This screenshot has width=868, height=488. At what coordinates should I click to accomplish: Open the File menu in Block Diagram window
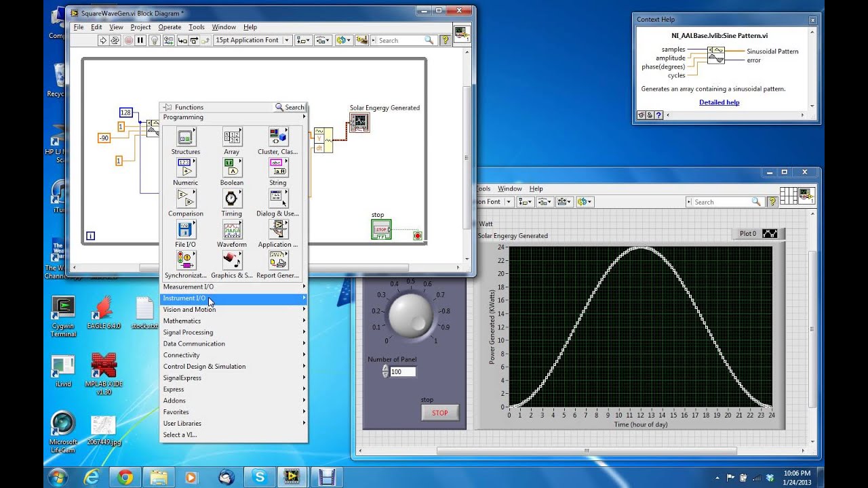(x=79, y=27)
